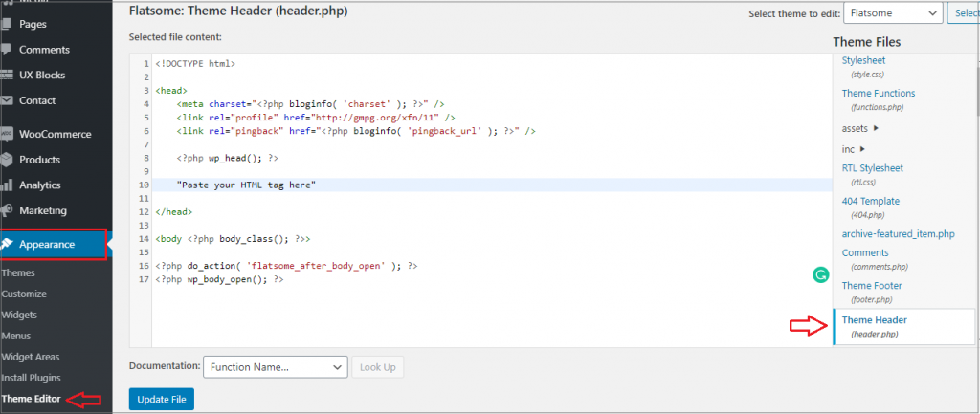The height and width of the screenshot is (414, 980).
Task: Click the Marketing megaphone icon
Action: [7, 211]
